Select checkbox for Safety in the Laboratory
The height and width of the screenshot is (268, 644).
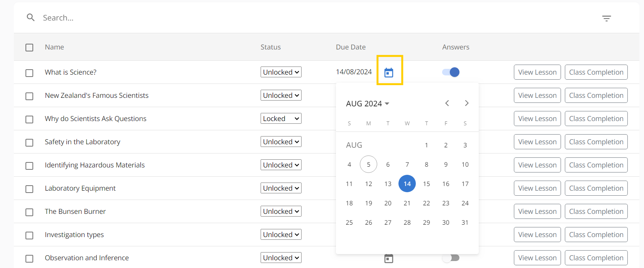pyautogui.click(x=29, y=143)
